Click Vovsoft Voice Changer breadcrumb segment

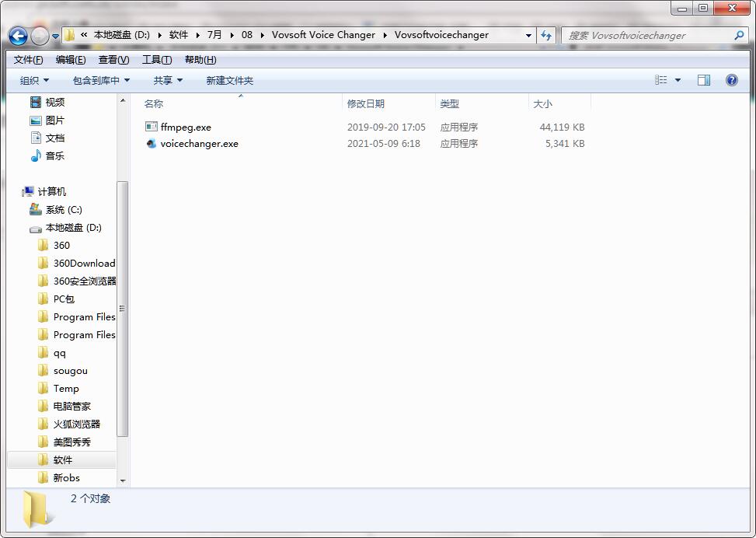pyautogui.click(x=323, y=35)
